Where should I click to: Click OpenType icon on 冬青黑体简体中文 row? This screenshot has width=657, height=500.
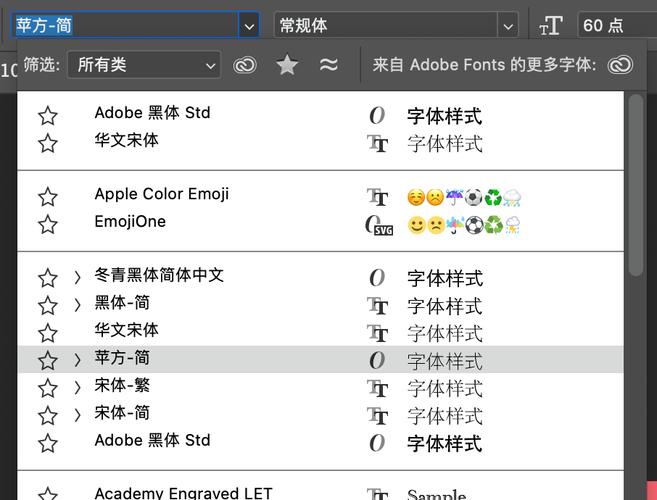point(377,278)
